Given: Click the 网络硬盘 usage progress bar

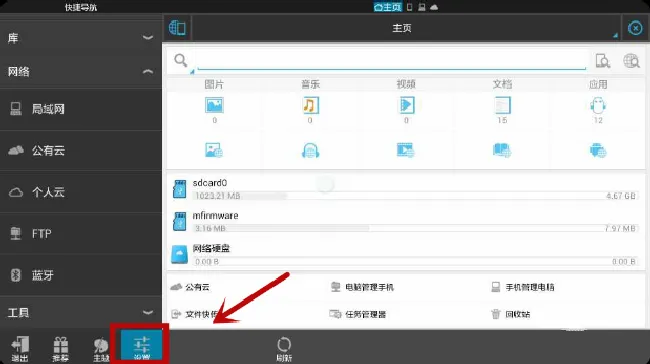Looking at the screenshot, I should click(x=415, y=262).
